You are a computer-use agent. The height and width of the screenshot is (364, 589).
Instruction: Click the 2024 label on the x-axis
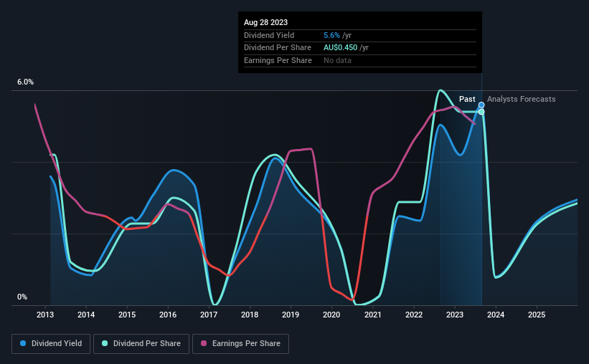tap(496, 315)
